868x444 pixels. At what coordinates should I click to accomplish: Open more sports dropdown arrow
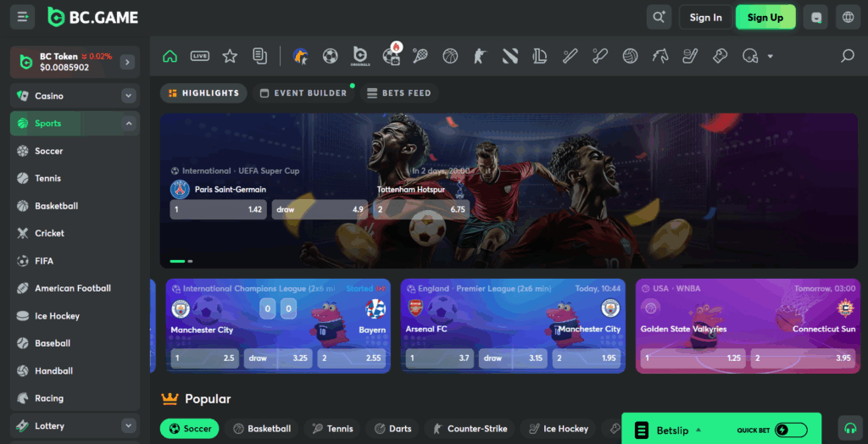point(770,56)
